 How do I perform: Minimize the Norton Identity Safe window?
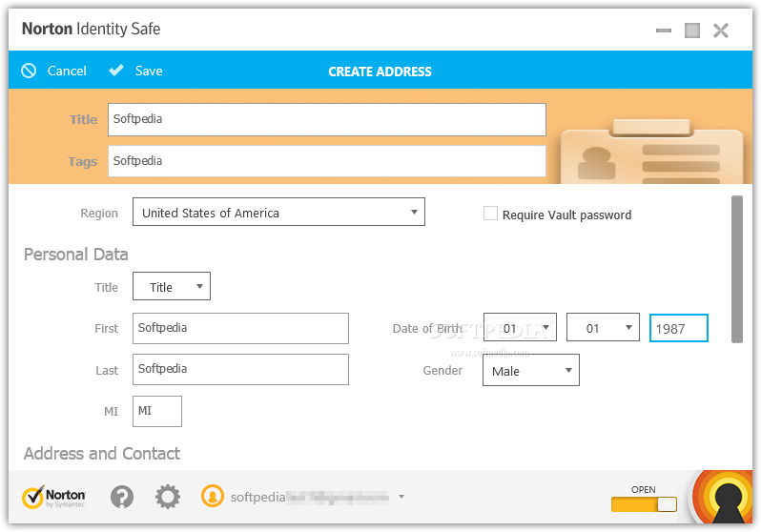tap(664, 31)
